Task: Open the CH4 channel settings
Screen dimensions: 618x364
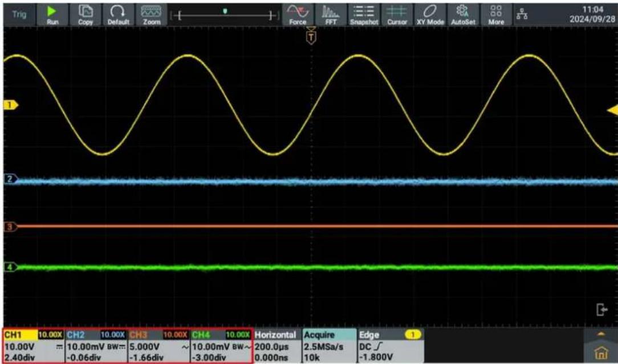Action: coord(221,346)
